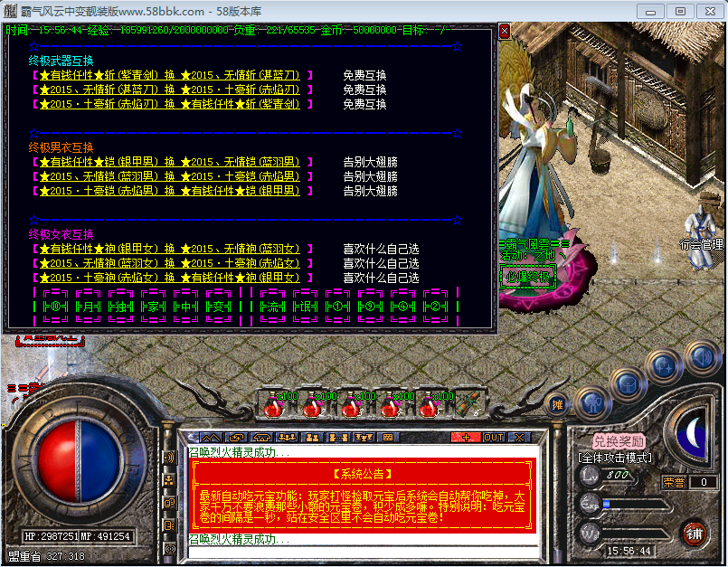Select 无情铠(蓝羽男) 换 土豪铠 exchange link
The width and height of the screenshot is (728, 567).
(172, 176)
